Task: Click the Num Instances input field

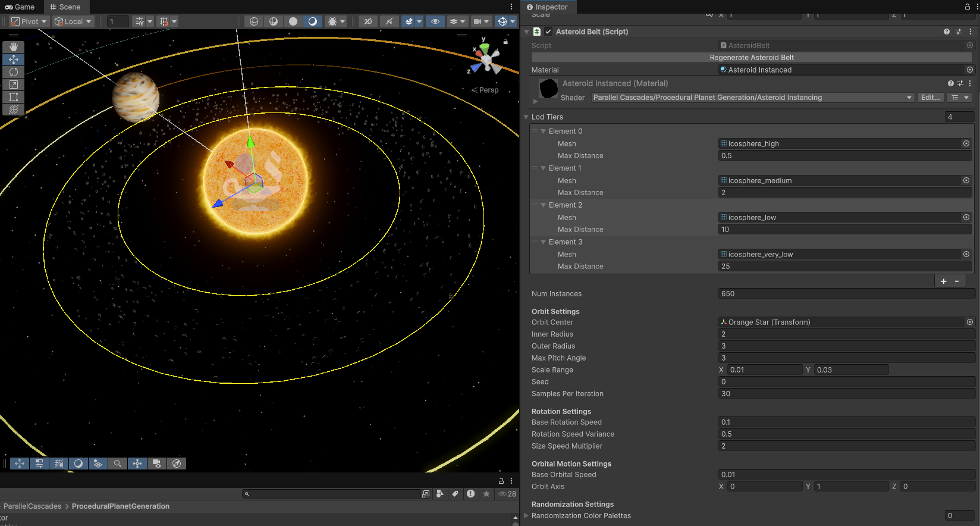Action: [x=847, y=294]
